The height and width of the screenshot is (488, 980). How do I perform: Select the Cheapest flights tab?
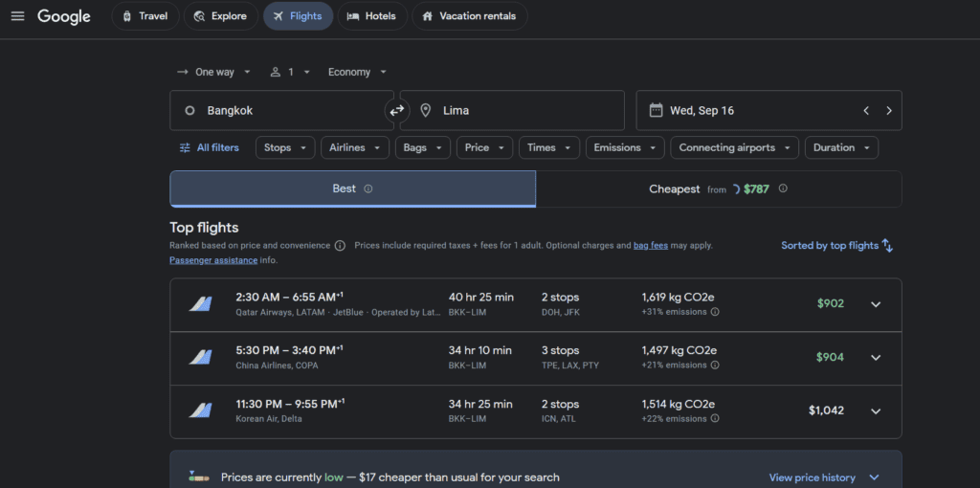coord(718,189)
